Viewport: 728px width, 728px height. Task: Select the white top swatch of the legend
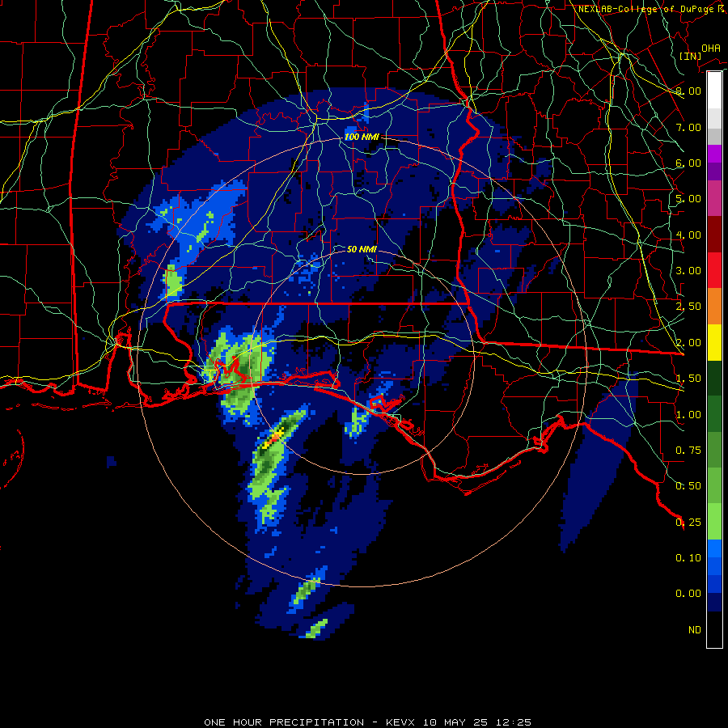pyautogui.click(x=714, y=91)
